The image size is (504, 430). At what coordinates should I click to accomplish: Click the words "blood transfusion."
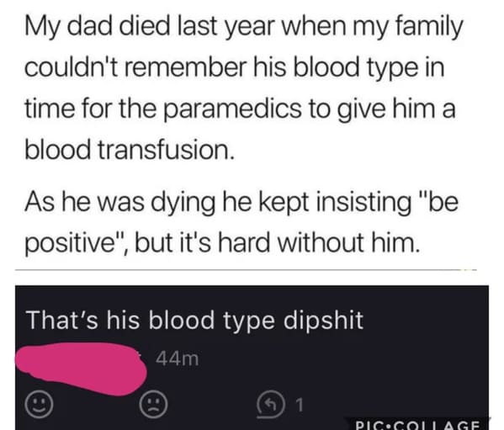[130, 150]
